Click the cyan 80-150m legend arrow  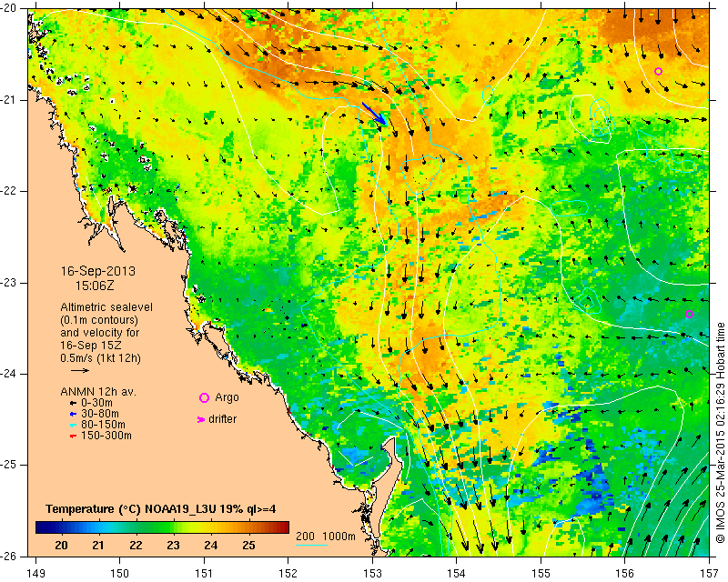click(x=73, y=425)
